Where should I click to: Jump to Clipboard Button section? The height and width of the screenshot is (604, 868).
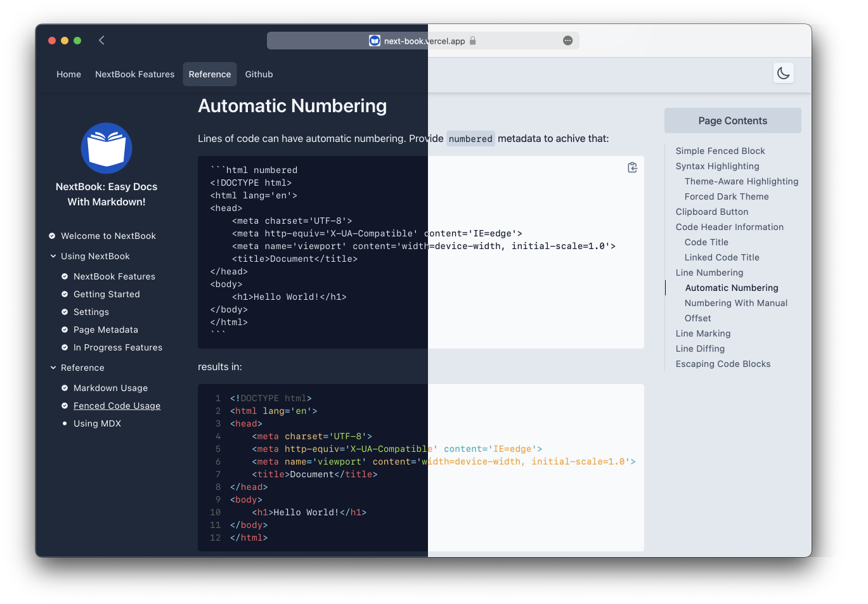712,212
